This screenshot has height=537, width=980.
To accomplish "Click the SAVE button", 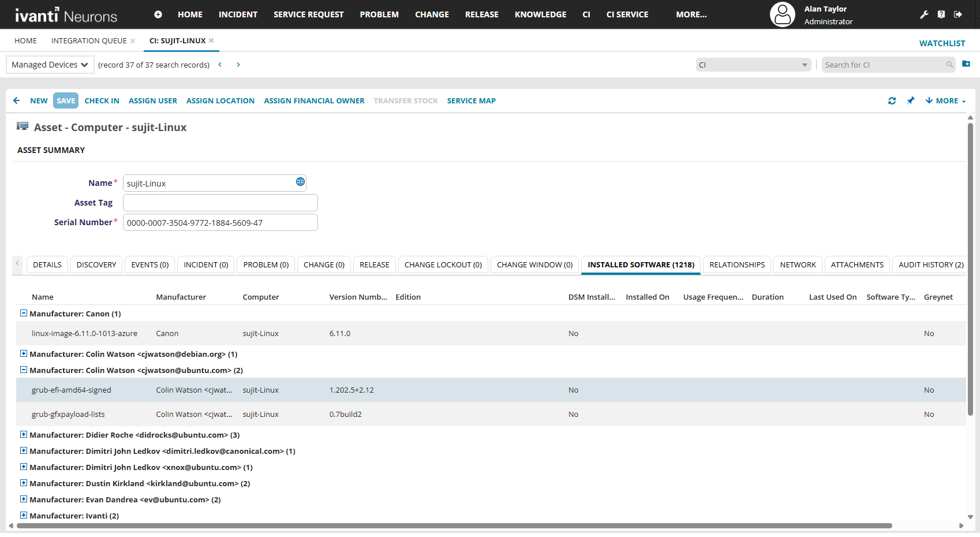I will click(x=66, y=100).
